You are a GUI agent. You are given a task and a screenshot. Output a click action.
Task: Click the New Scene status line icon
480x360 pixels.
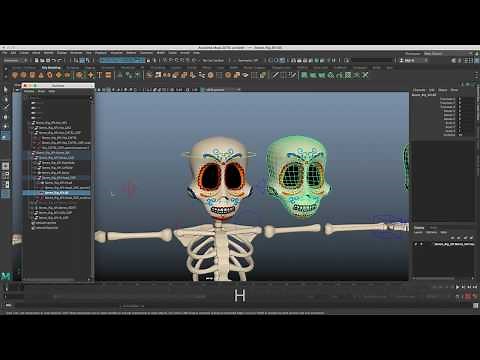pyautogui.click(x=37, y=60)
